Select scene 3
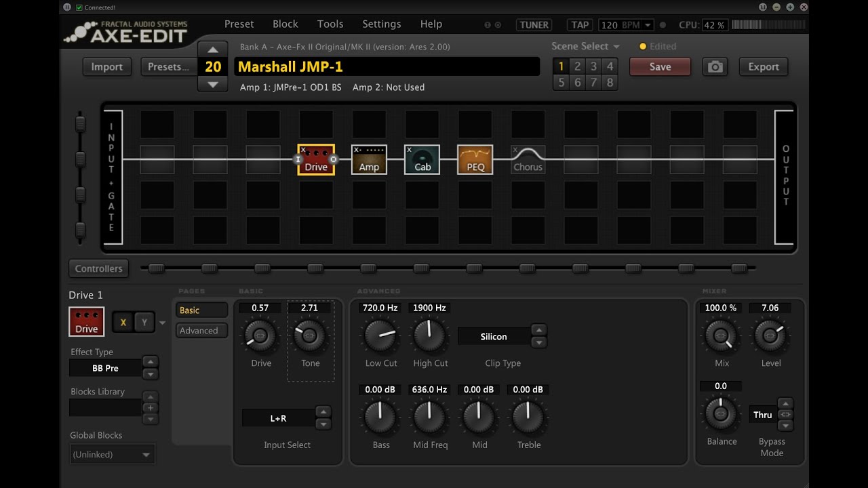868x488 pixels. pos(593,66)
